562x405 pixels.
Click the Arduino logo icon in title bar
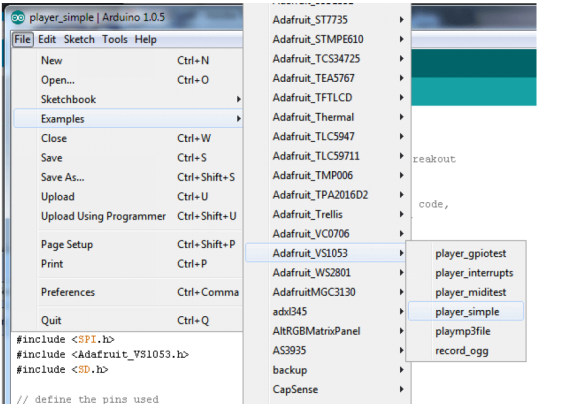18,17
